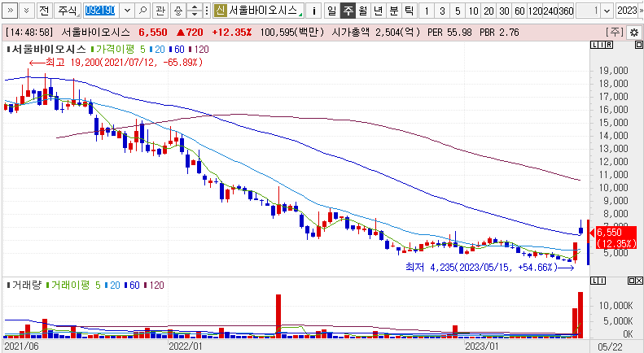Select interval 30 button
This screenshot has width=644, height=353.
point(504,11)
